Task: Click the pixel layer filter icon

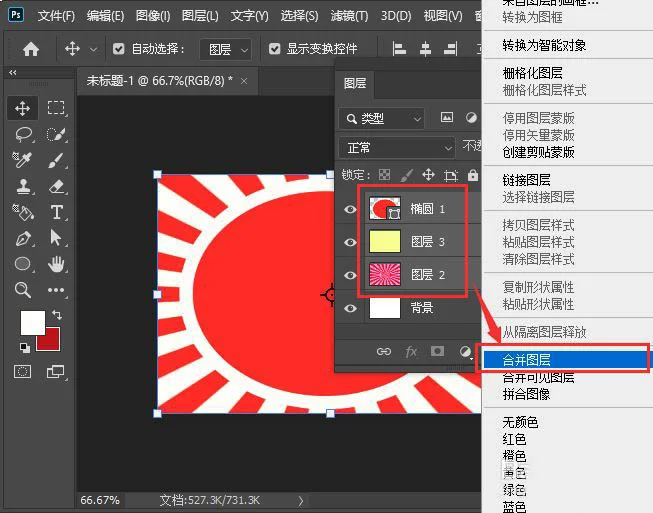Action: 447,117
